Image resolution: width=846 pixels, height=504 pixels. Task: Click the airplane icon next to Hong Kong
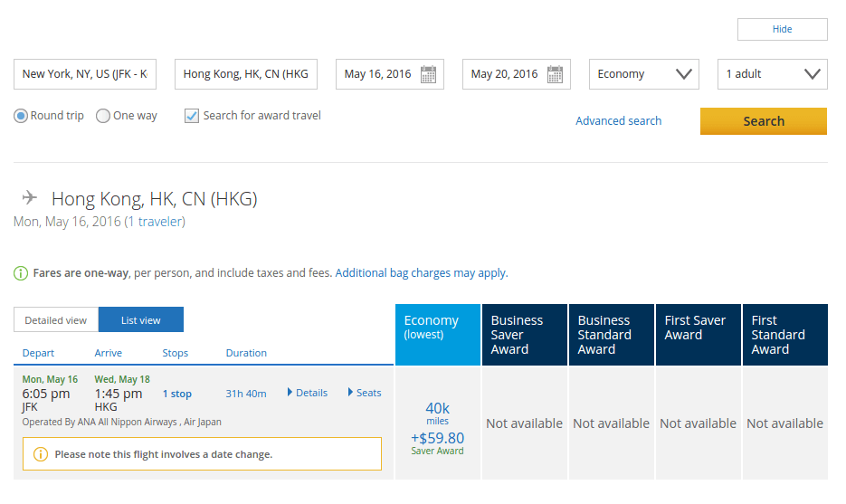coord(30,197)
